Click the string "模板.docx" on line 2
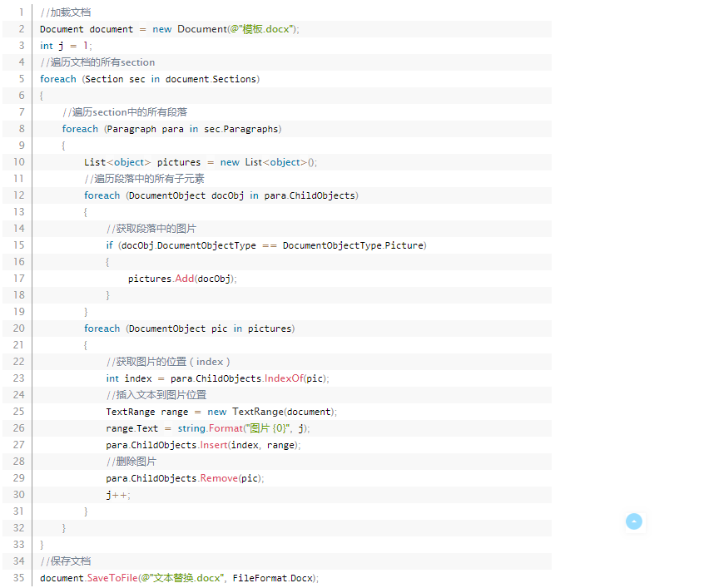 266,29
